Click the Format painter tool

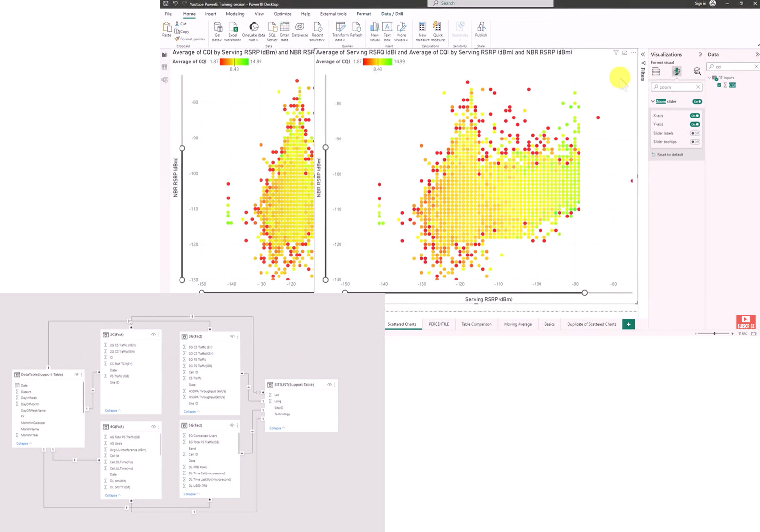(x=190, y=39)
